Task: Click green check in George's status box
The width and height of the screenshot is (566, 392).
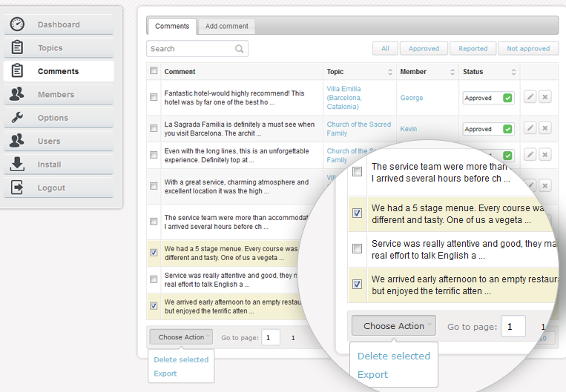Action: click(x=507, y=98)
